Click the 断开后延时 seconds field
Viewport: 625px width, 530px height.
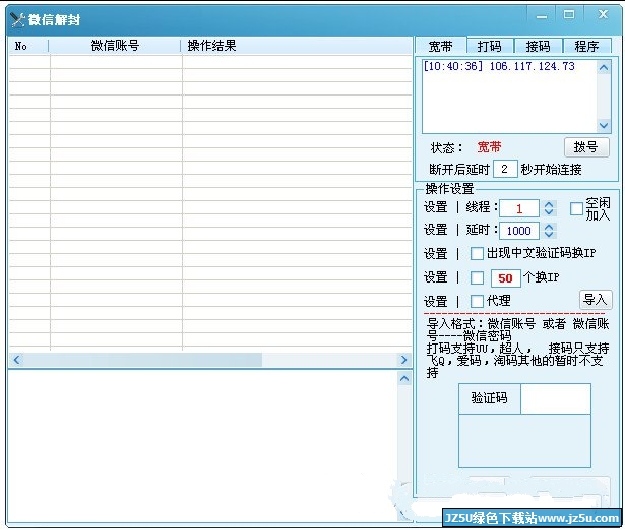pyautogui.click(x=505, y=169)
